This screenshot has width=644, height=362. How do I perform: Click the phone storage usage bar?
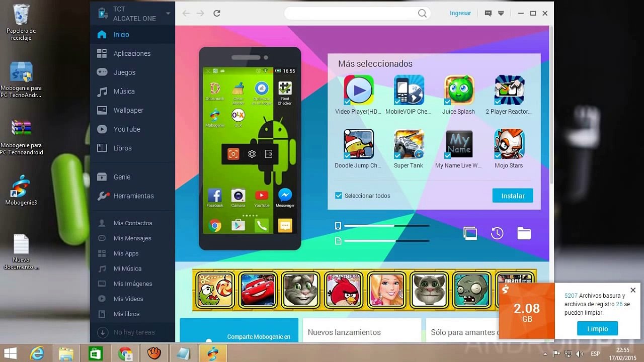coord(387,226)
